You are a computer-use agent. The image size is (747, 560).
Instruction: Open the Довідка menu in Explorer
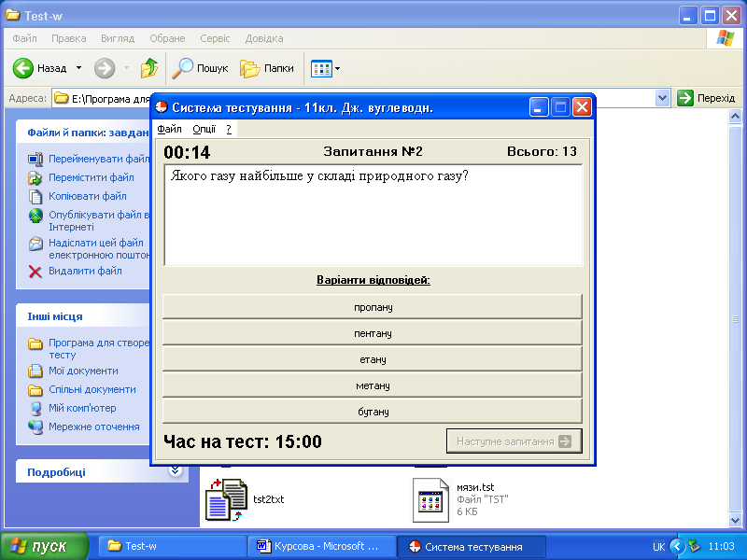click(264, 38)
